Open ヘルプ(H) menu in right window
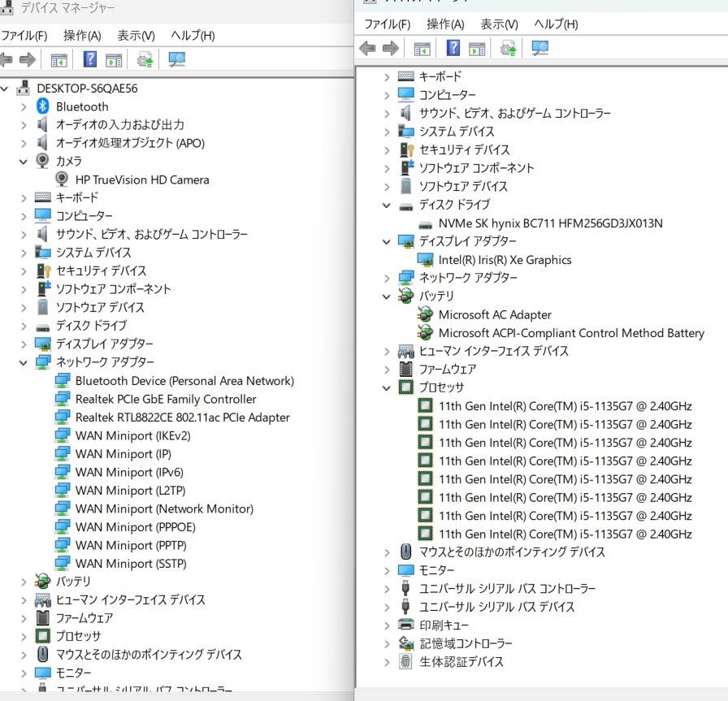728x701 pixels. point(556,24)
